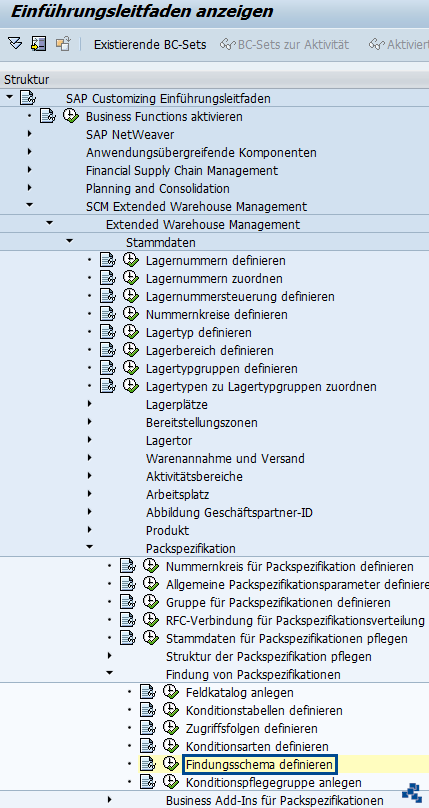Execute activity icon for Nummernkreis für Packspezifikation definieren
This screenshot has height=808, width=429.
point(151,566)
